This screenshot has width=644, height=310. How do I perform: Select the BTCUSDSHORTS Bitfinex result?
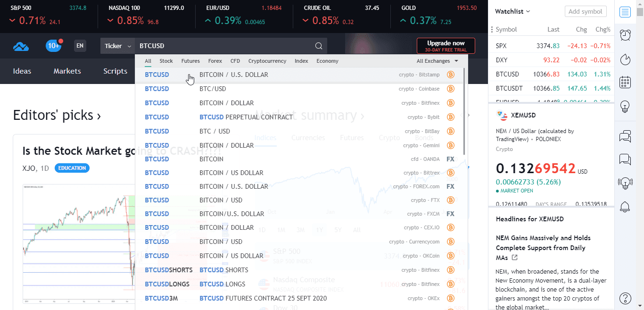click(299, 270)
